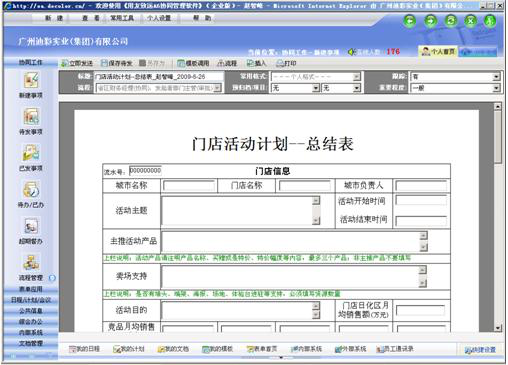Open 模板调用 in the toolbar

tap(193, 63)
